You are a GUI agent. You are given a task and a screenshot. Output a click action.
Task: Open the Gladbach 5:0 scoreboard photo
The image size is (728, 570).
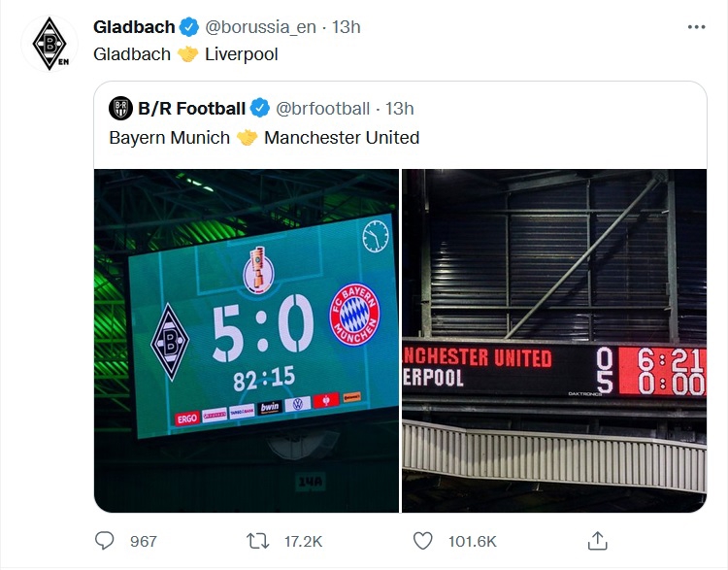click(x=246, y=340)
